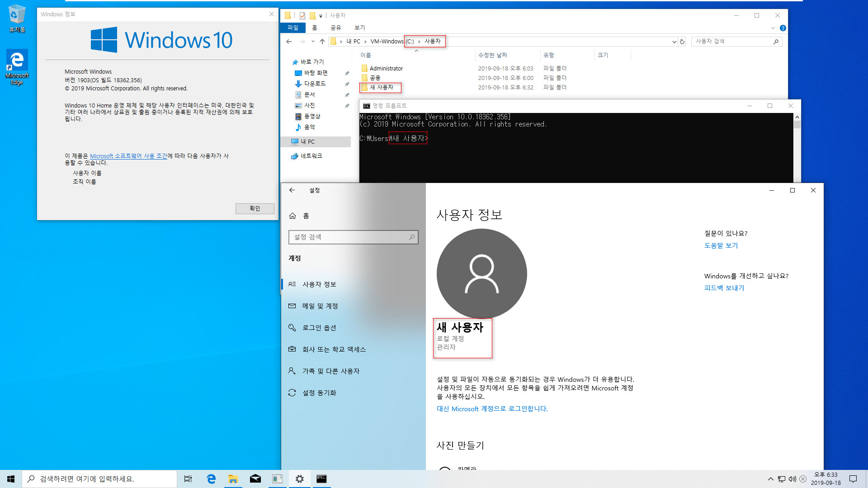Open the Explorer help icon
The width and height of the screenshot is (868, 488).
point(783,28)
